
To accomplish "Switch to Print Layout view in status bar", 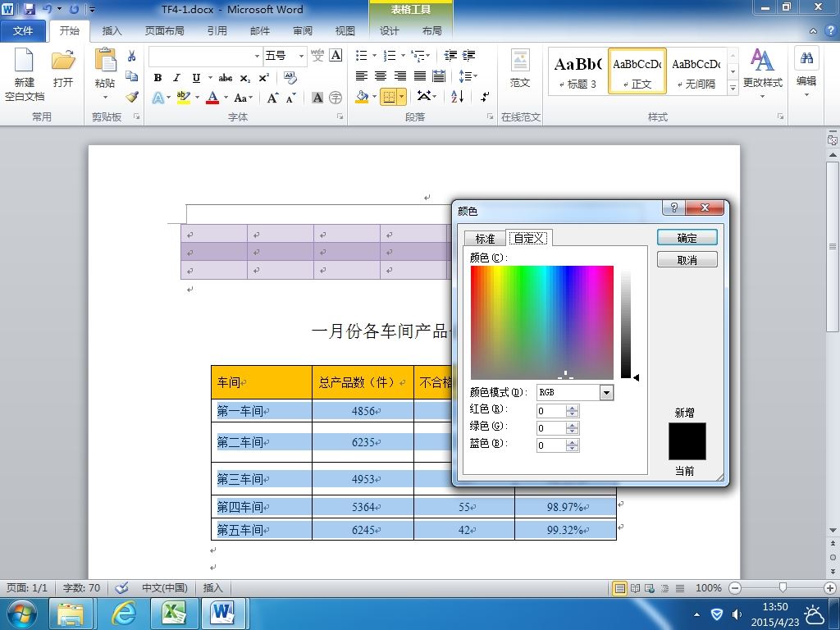I will pyautogui.click(x=620, y=588).
